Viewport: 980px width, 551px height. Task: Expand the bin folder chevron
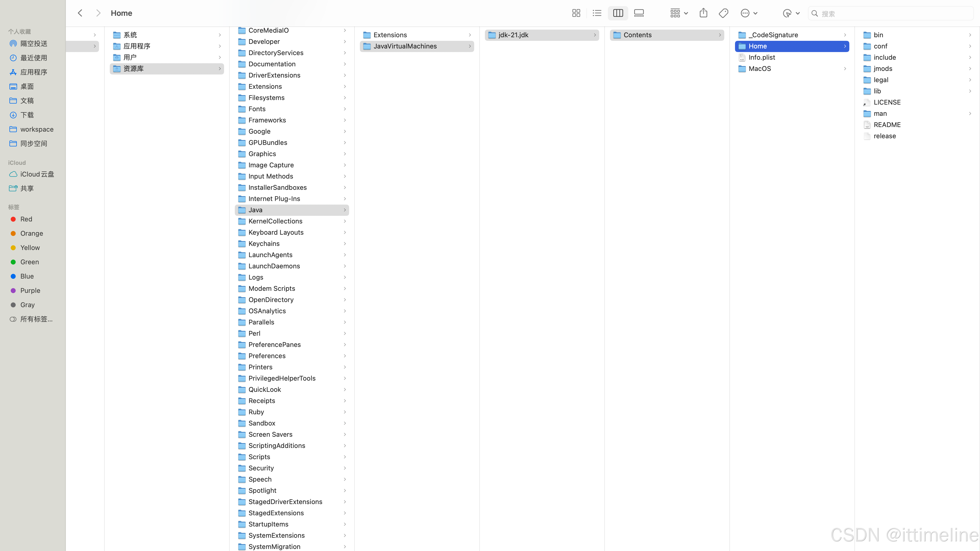970,35
